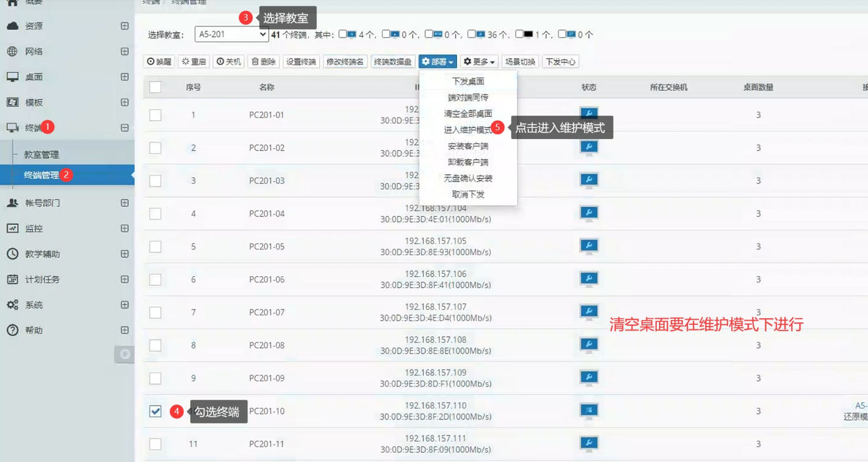The height and width of the screenshot is (462, 868).
Task: Click the 计划任务 calendar icon
Action: (x=12, y=279)
